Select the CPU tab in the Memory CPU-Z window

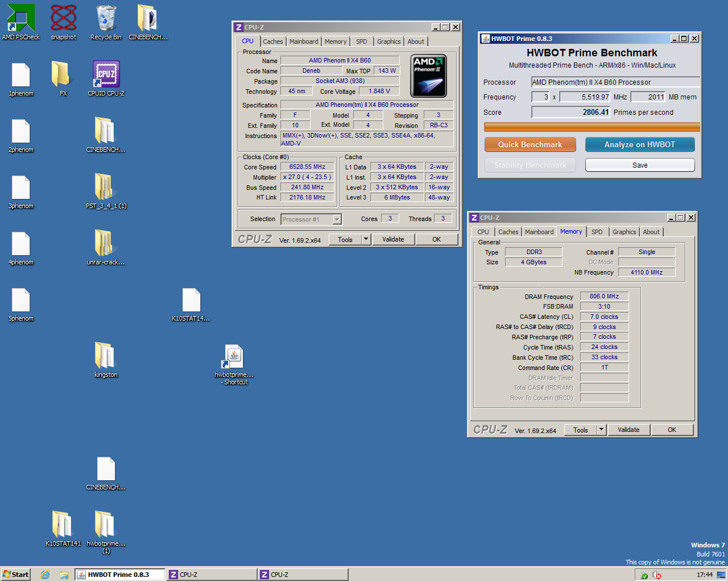(x=483, y=232)
